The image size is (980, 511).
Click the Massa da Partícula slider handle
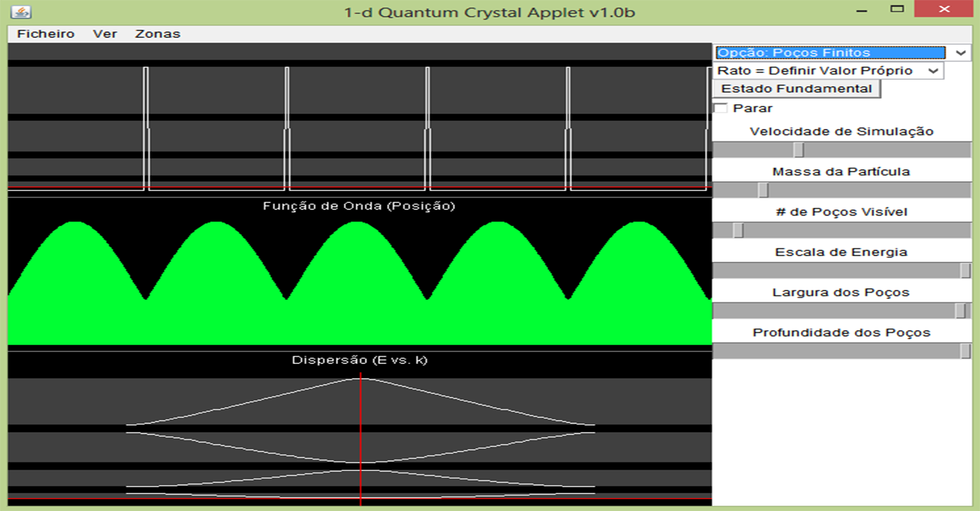[763, 190]
